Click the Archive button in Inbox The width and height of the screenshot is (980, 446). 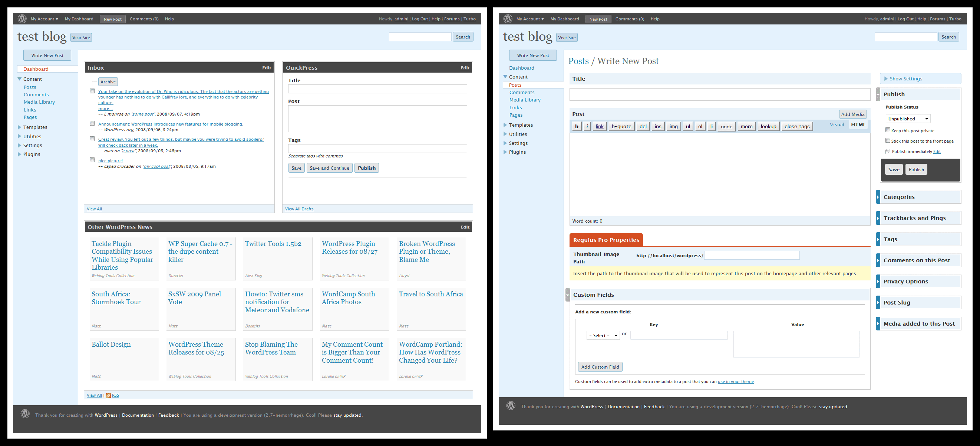tap(108, 82)
